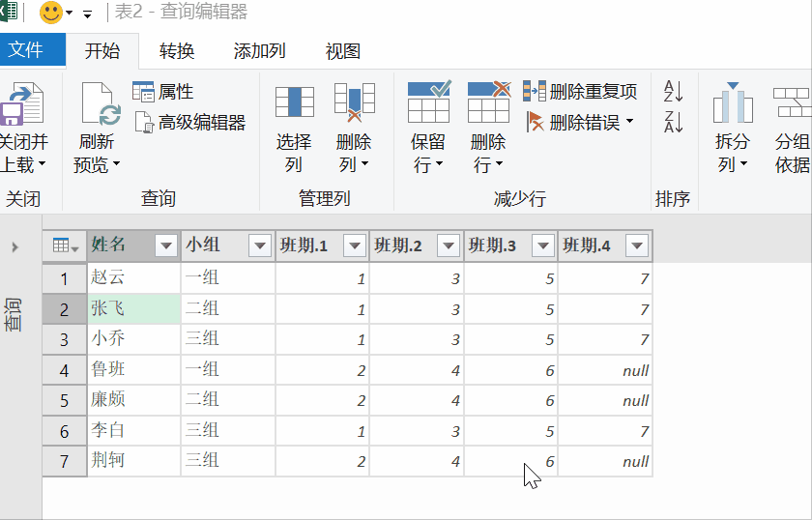Click the null cell in 荆轲's row
812x520 pixels.
coord(605,461)
